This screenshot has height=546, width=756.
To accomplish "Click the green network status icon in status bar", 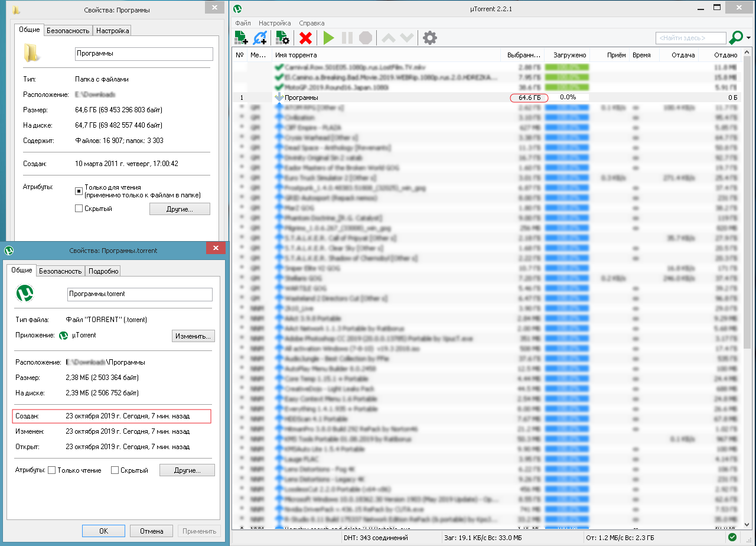I will (732, 538).
